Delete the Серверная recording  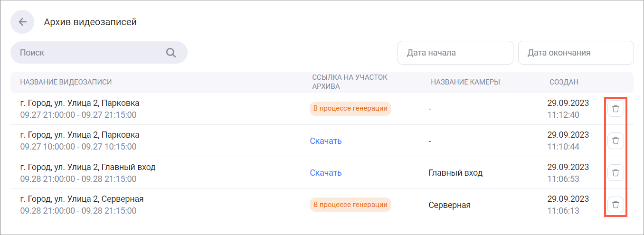point(616,205)
